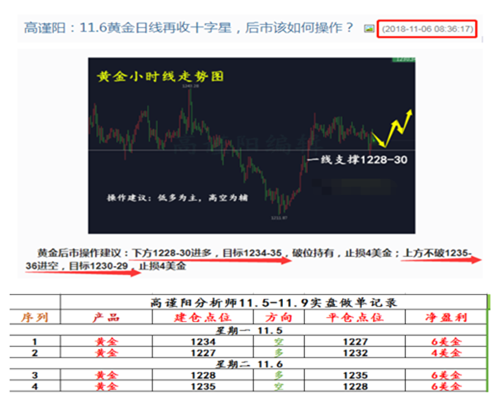The height and width of the screenshot is (400, 500).
Task: Click the table header 高谨阳分析师11.5-11.9实盘做单记录
Action: click(x=273, y=303)
